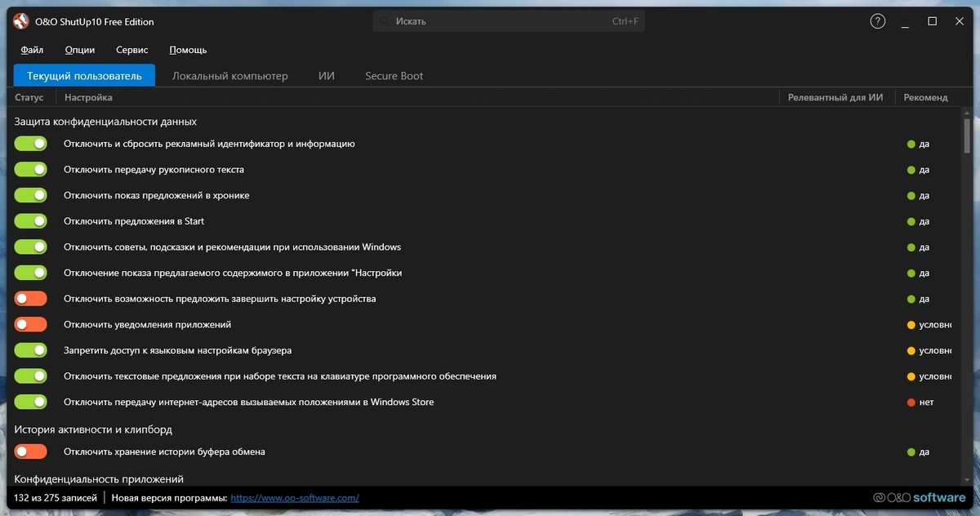Image resolution: width=980 pixels, height=516 pixels.
Task: Toggle 'Отключить передачу рукописного текста' switch
Action: coord(31,170)
